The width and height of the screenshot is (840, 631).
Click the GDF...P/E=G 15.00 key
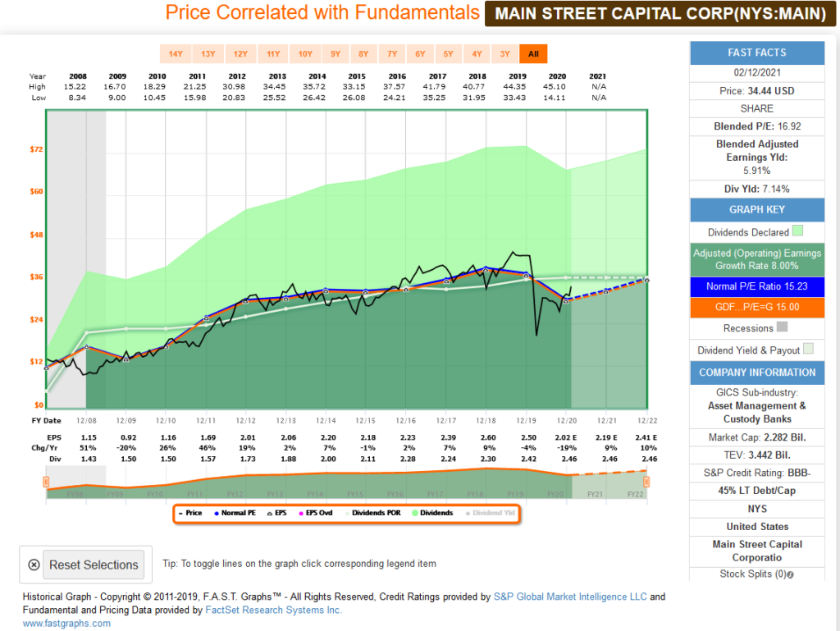coord(757,308)
